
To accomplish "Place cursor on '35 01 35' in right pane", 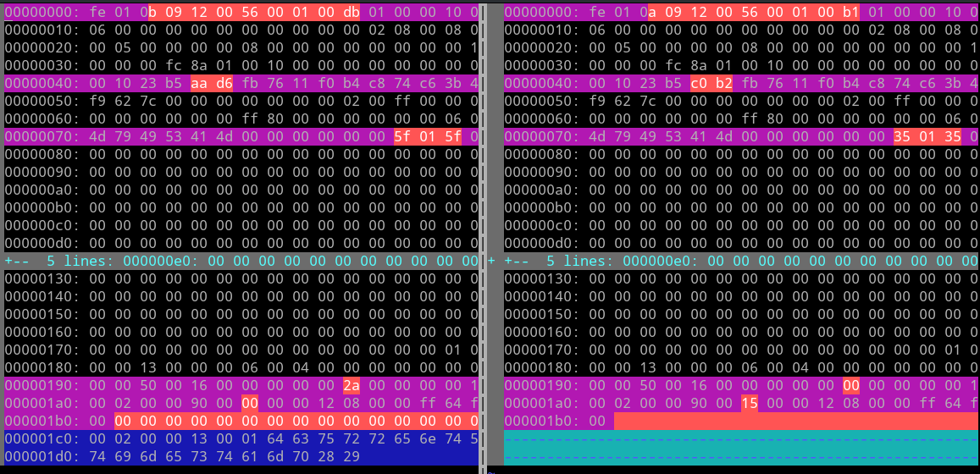I will point(927,136).
